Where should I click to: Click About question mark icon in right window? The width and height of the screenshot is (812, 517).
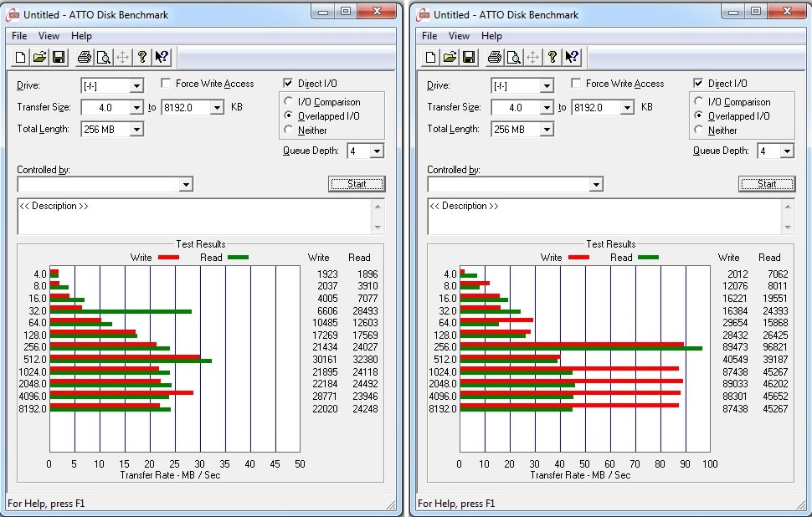[x=552, y=57]
